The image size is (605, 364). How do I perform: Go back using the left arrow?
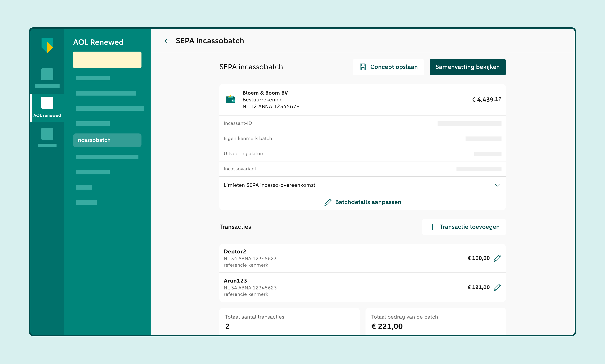167,41
